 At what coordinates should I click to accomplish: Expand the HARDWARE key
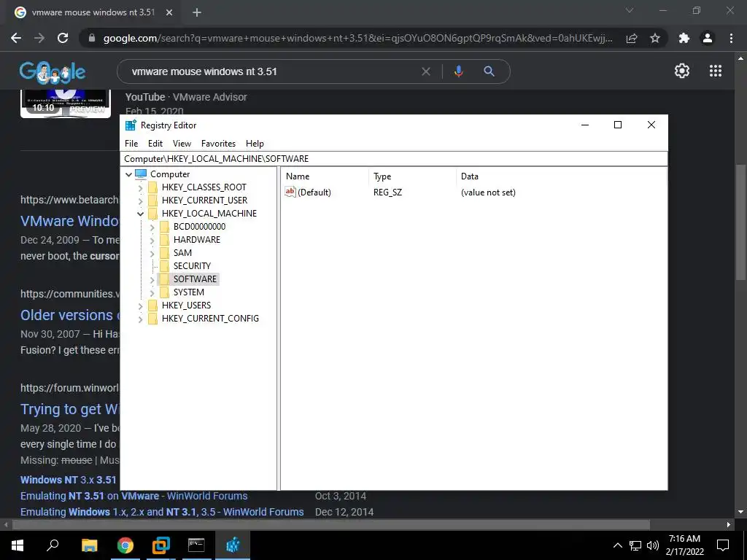point(152,240)
